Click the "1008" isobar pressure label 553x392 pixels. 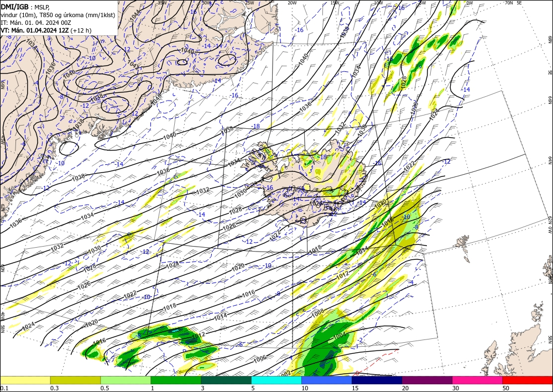pyautogui.click(x=318, y=313)
